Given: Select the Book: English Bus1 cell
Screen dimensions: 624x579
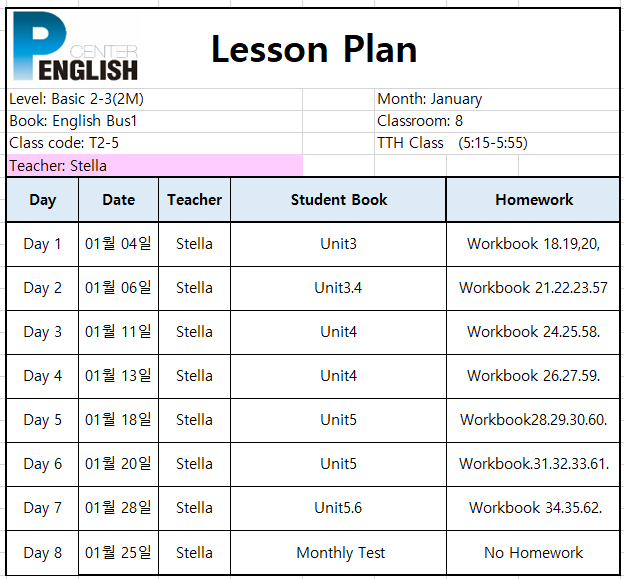Looking at the screenshot, I should point(155,121).
